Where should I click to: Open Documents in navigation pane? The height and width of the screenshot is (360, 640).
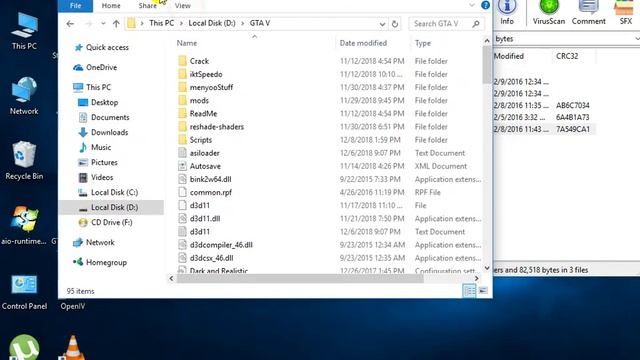[104, 117]
